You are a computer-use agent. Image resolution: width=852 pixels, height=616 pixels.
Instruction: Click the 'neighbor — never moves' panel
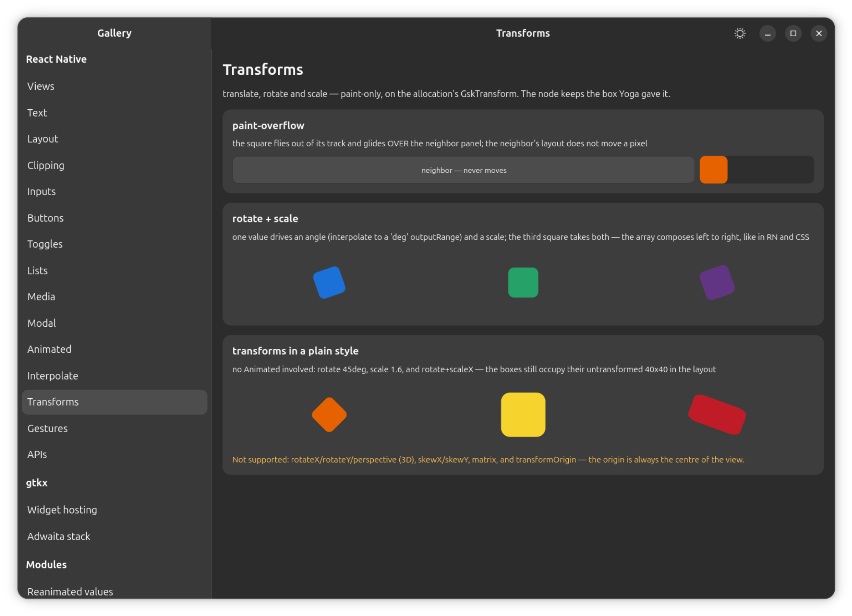click(x=463, y=170)
